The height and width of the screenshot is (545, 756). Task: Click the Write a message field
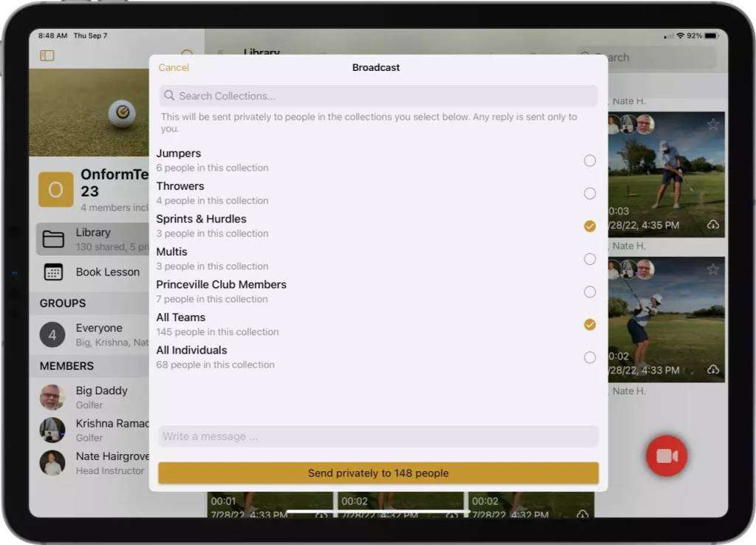pyautogui.click(x=379, y=436)
